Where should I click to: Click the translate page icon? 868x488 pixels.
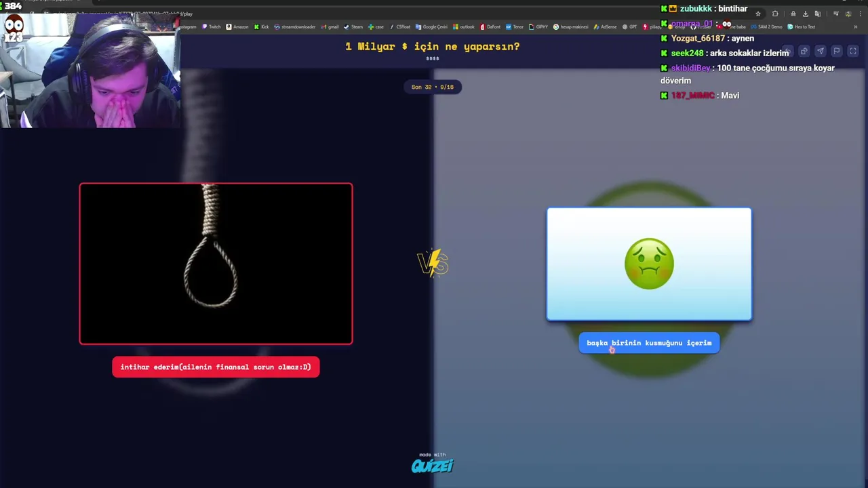[818, 14]
